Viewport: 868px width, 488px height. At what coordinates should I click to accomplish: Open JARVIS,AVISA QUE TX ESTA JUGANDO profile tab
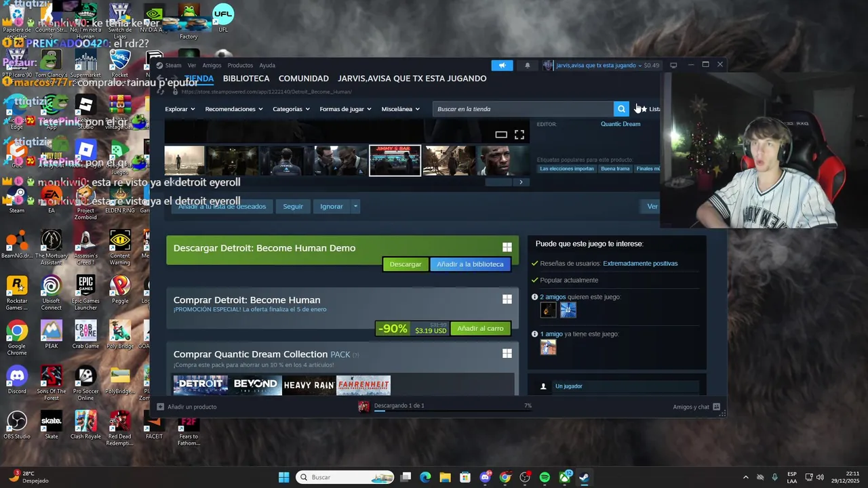click(x=412, y=79)
